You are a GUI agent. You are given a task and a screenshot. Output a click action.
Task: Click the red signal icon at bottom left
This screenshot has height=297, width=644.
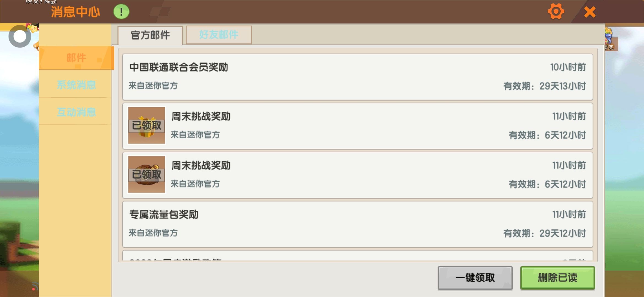(x=34, y=287)
